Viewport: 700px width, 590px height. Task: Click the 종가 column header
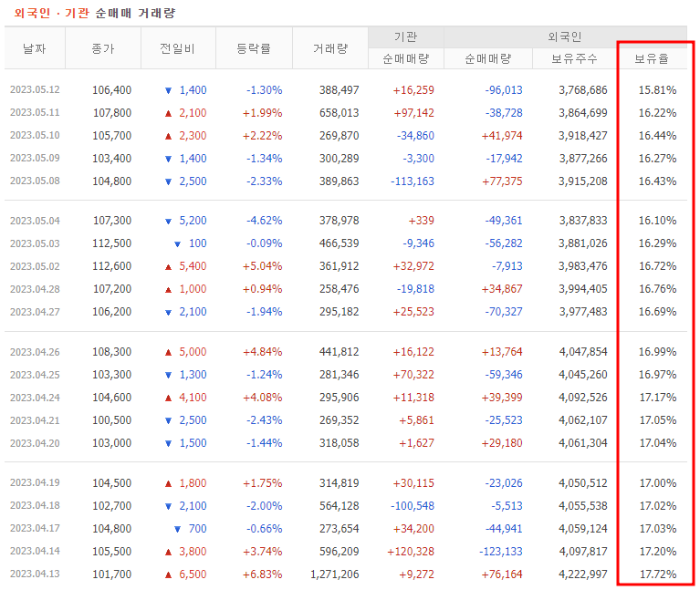point(103,48)
